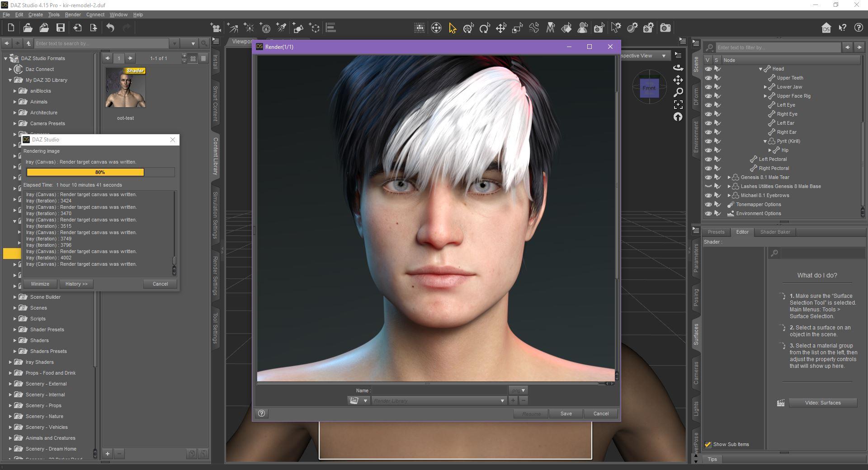
Task: Click the 80% render progress bar
Action: click(100, 172)
